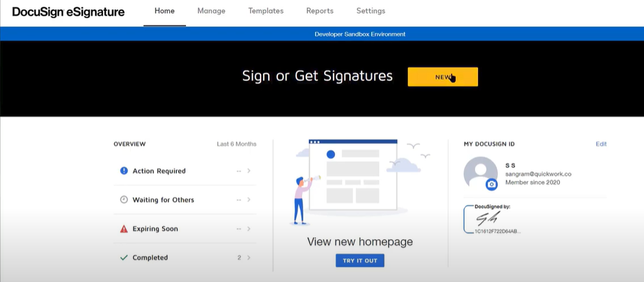644x282 pixels.
Task: Open the Expiring Soon overview item
Action: point(185,229)
